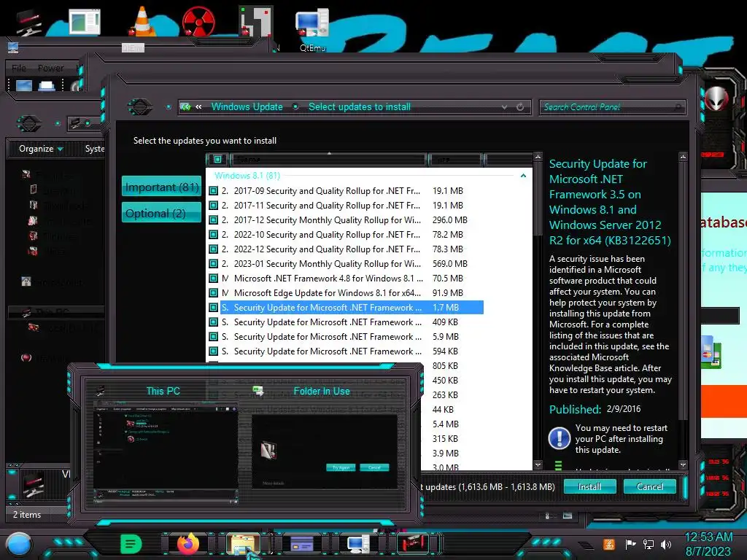Uncheck the 2017-12 Security Monthly Quality Rollup

point(214,220)
